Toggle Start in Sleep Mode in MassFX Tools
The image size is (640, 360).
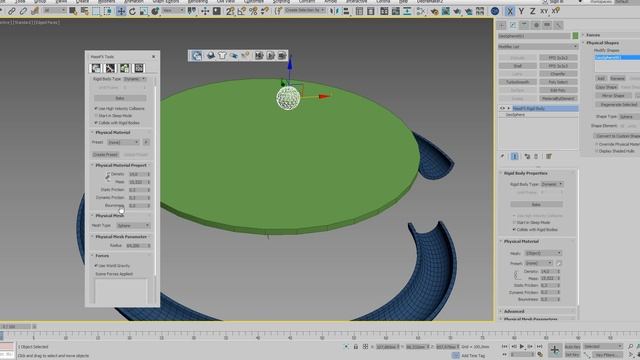pos(96,116)
